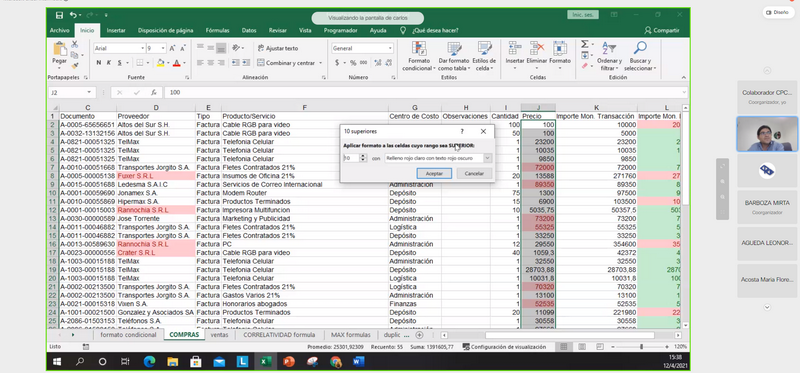Toggle align left icon
The height and width of the screenshot is (373, 800).
[x=200, y=63]
